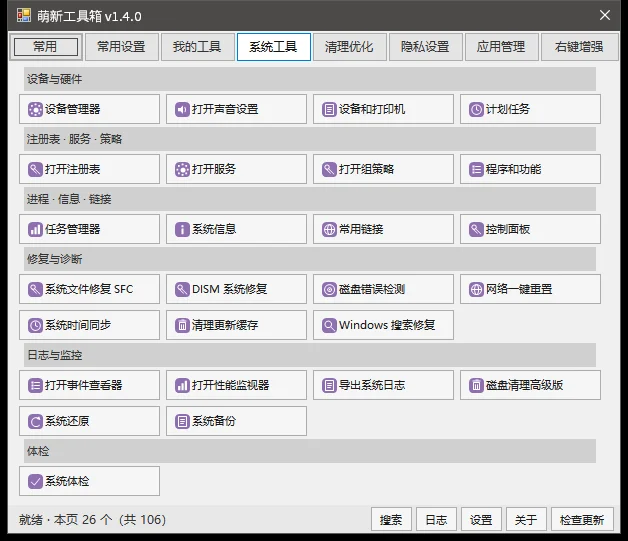The height and width of the screenshot is (541, 628).
Task: Click the clock icon of 系统时间同步
Action: (35, 325)
